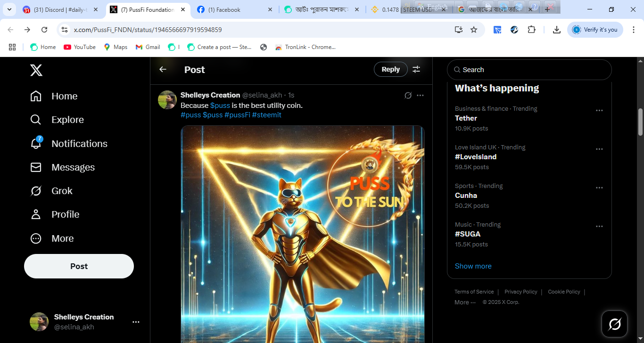Open Chrome tab search dropdown
The height and width of the screenshot is (343, 644).
9,9
